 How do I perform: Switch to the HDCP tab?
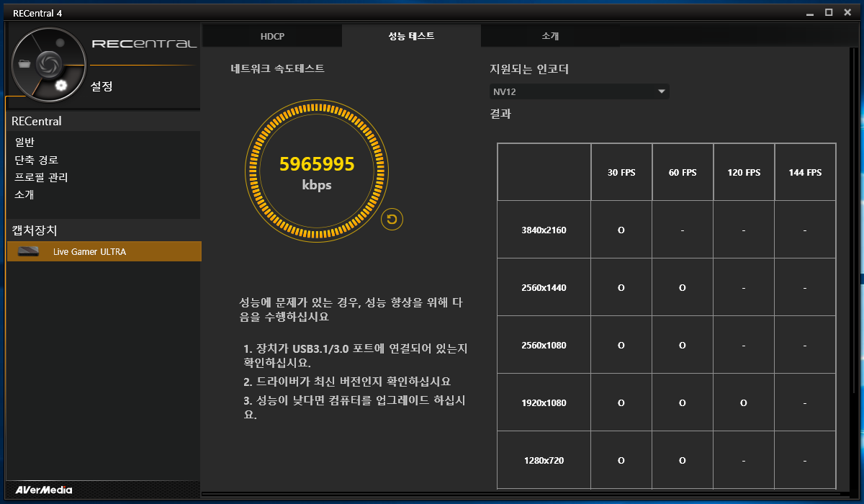click(x=272, y=36)
